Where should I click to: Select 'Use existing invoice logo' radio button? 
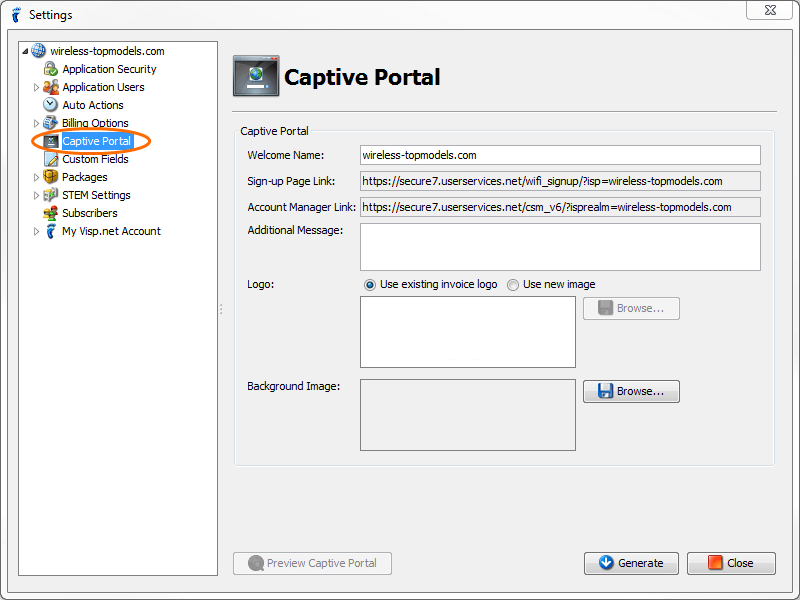(369, 285)
